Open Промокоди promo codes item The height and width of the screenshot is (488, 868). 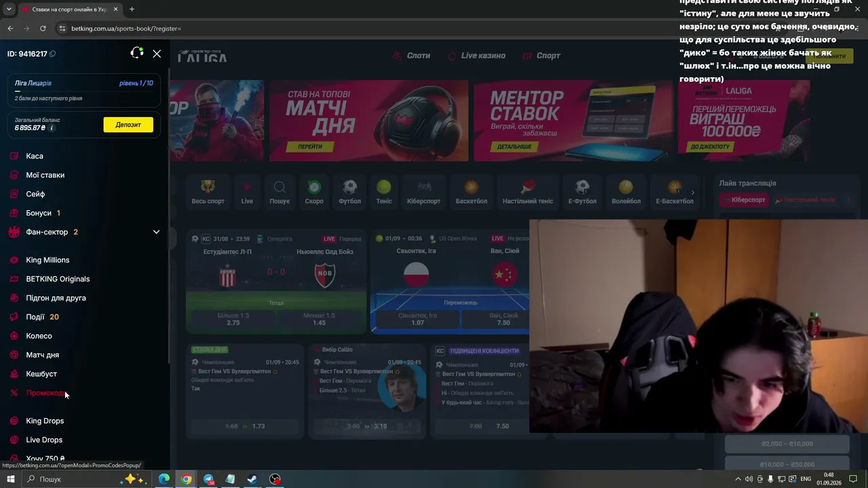46,392
